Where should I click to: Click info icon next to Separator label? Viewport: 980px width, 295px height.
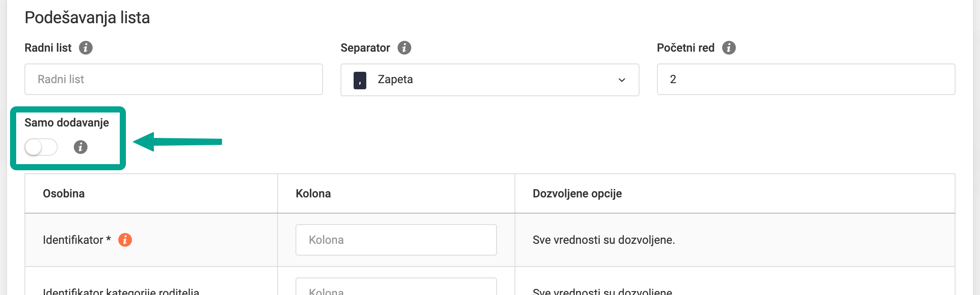coord(404,48)
